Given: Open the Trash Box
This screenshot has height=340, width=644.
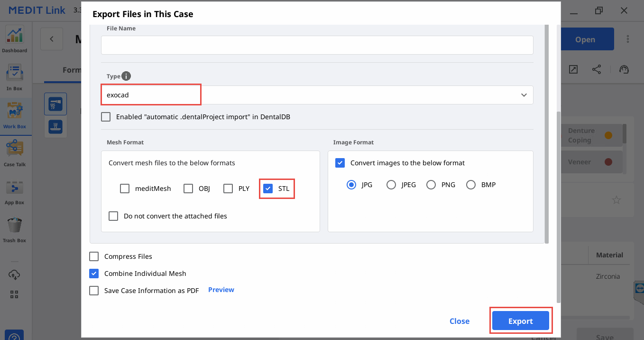Looking at the screenshot, I should click(x=14, y=228).
